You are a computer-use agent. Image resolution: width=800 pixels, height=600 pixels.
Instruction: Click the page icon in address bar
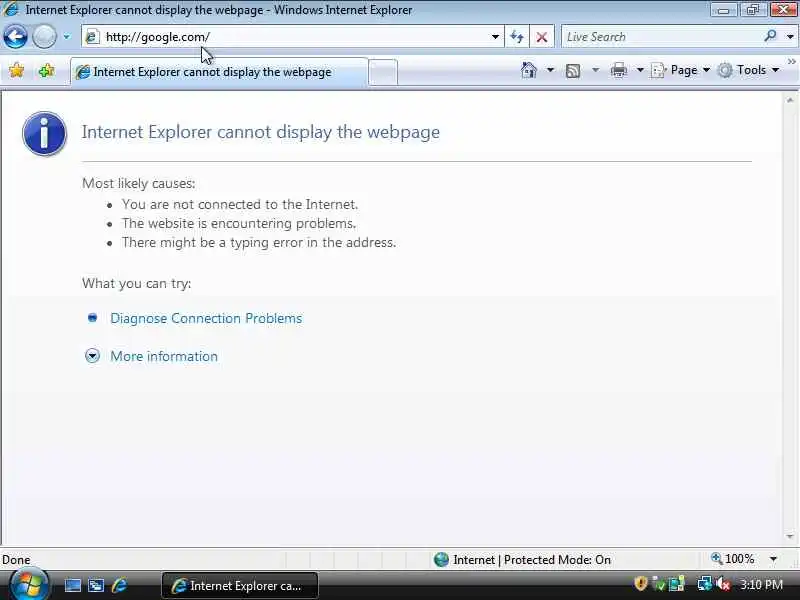tap(92, 37)
